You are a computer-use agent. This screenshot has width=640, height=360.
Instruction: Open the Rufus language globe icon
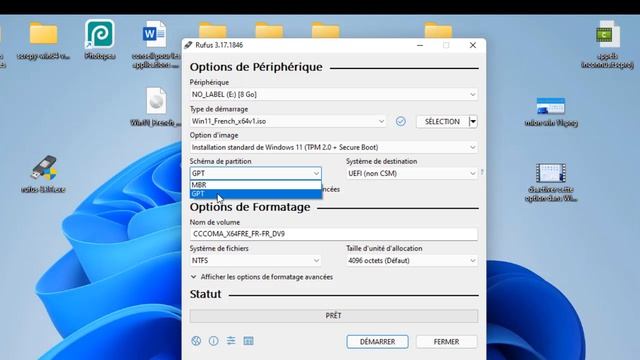coord(196,340)
